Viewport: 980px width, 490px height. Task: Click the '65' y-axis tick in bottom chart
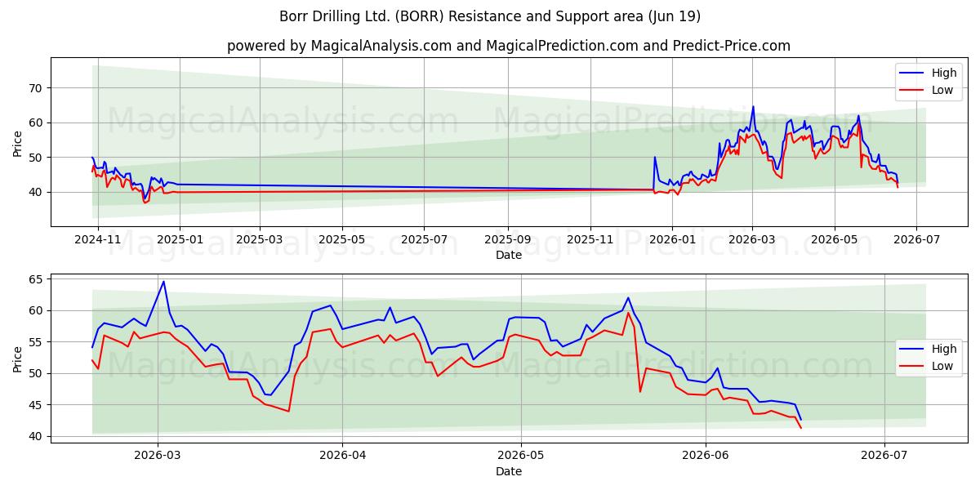37,279
